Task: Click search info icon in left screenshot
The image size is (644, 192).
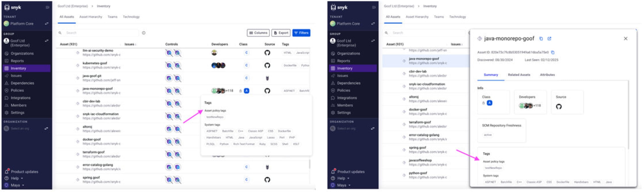Action: [144, 33]
